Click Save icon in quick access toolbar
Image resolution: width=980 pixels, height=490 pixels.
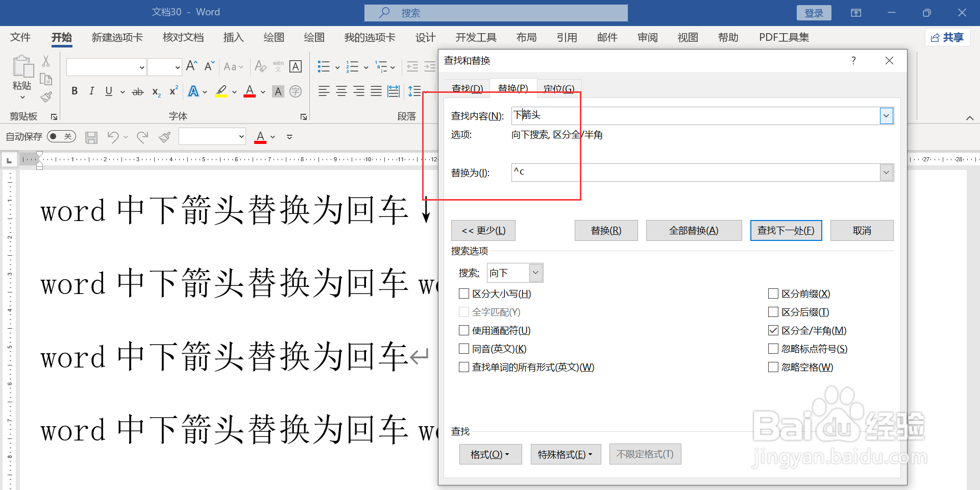click(x=91, y=137)
